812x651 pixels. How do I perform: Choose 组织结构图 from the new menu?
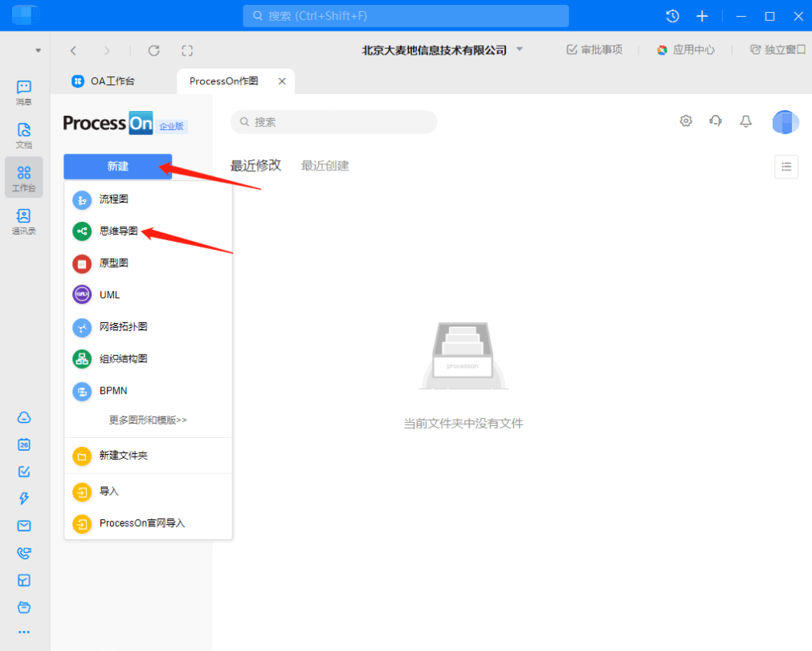[148, 358]
